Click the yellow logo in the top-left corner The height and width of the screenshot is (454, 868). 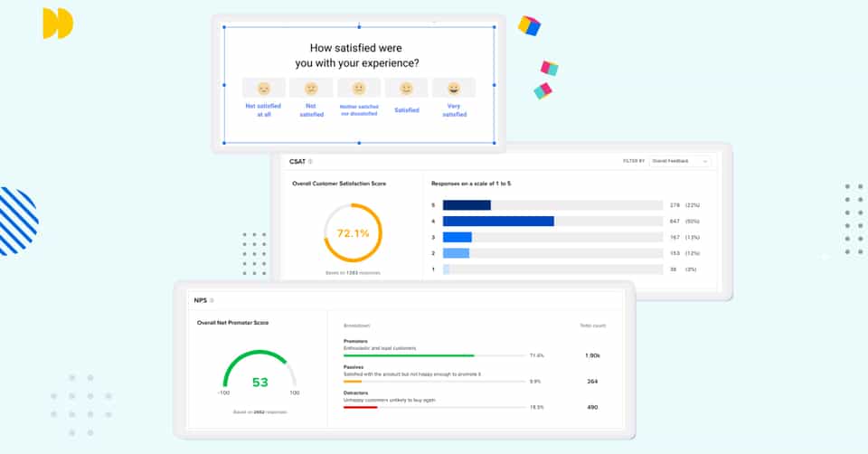click(x=58, y=24)
